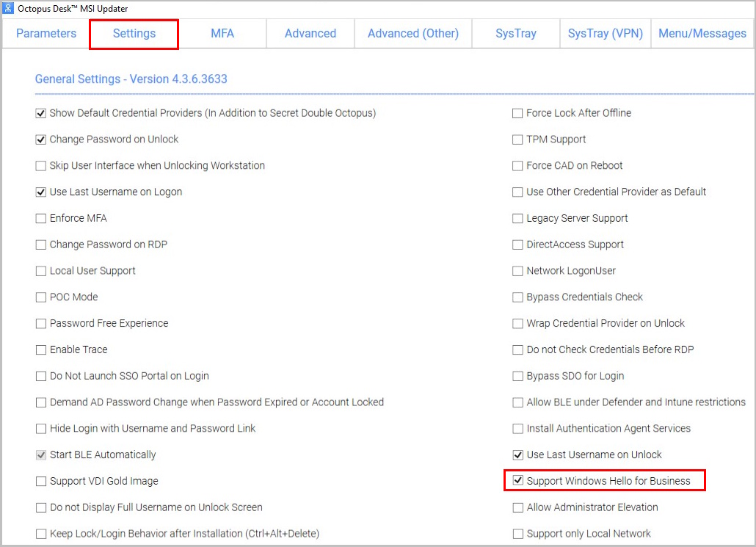The height and width of the screenshot is (547, 756).
Task: Enable Network LogonUser option
Action: coord(517,271)
